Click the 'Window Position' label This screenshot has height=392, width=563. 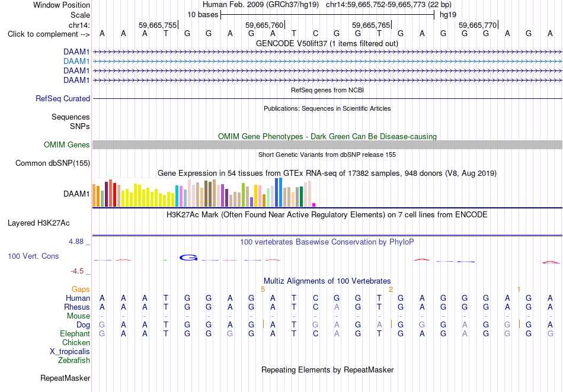tap(62, 5)
